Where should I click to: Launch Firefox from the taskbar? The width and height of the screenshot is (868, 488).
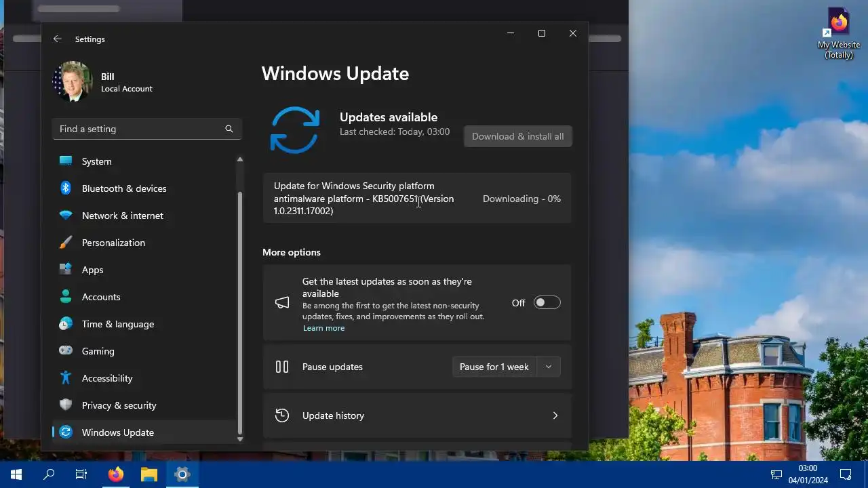[116, 474]
